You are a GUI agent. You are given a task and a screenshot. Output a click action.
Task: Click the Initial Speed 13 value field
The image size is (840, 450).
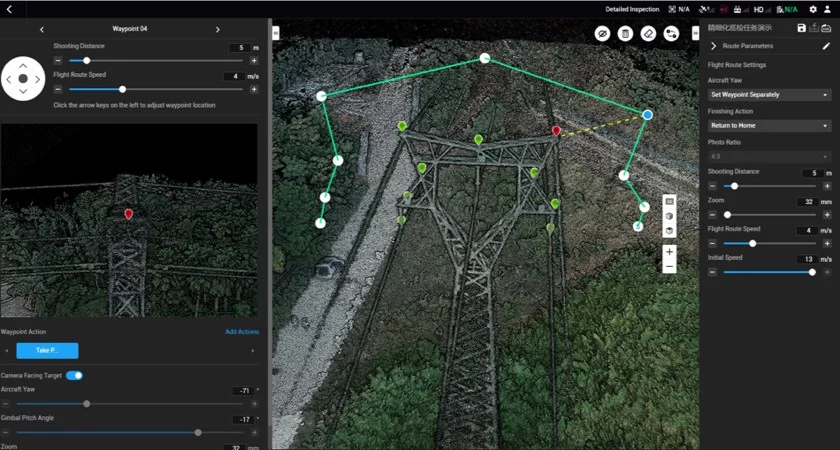pyautogui.click(x=808, y=259)
